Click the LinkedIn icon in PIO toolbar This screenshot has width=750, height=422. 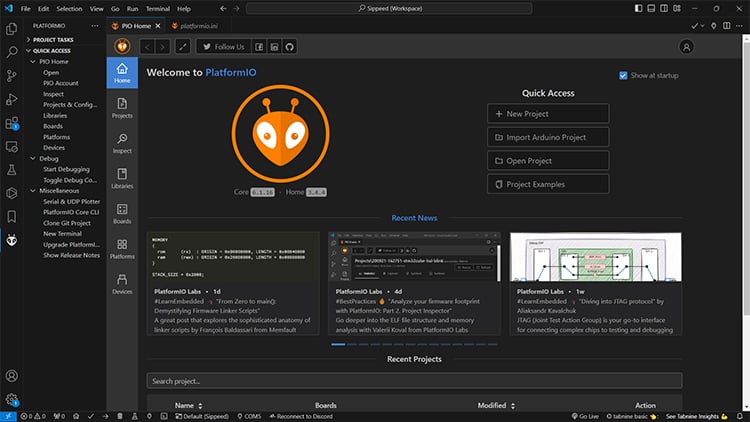click(274, 46)
